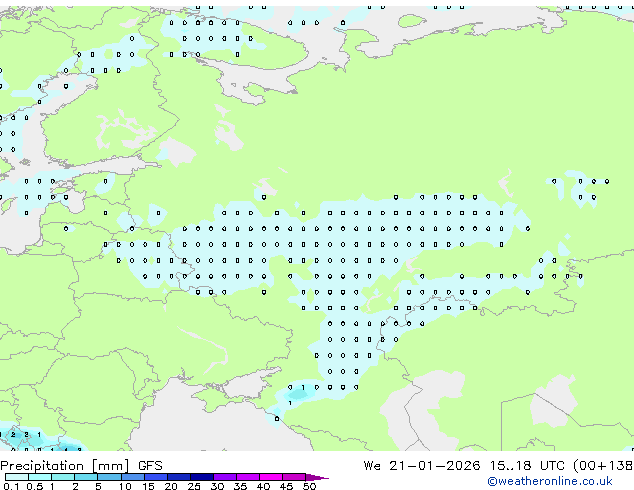Screen dimensions: 634x490
Task: Pick the 10–15 mm legend color swatch
Action: click(133, 477)
